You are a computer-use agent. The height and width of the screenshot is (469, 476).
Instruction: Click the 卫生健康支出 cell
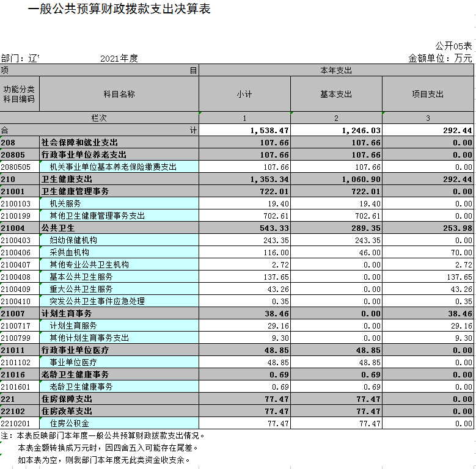coord(119,179)
